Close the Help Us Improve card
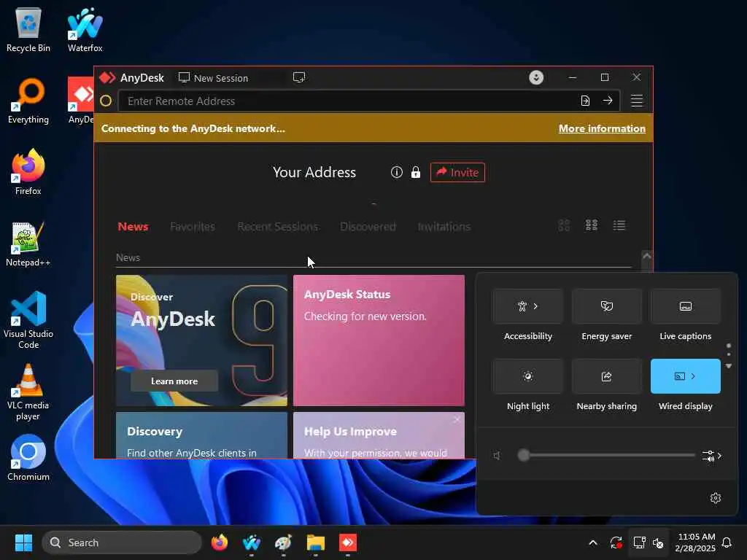 (457, 419)
